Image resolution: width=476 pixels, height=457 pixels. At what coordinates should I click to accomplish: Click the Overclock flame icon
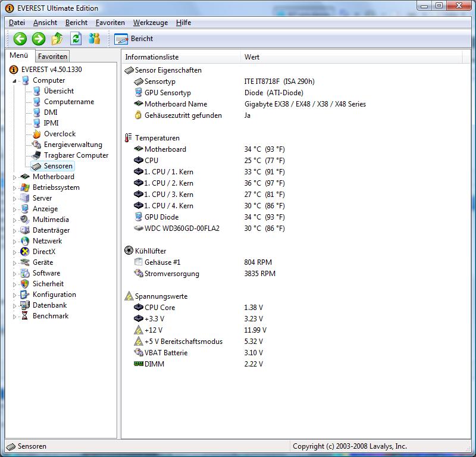coord(37,134)
